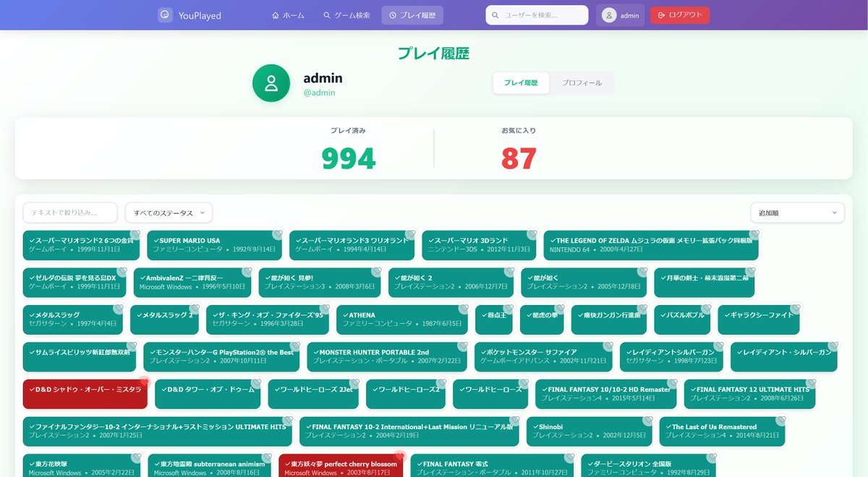The image size is (868, 477).
Task: Toggle favorite heart on D&D タワー・オブ・ドゥーム
Action: coord(256,383)
